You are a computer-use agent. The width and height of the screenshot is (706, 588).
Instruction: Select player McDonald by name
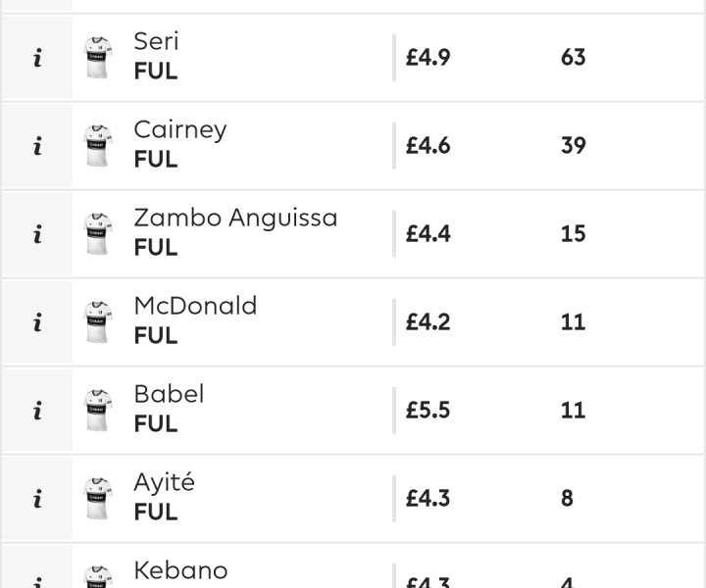195,306
